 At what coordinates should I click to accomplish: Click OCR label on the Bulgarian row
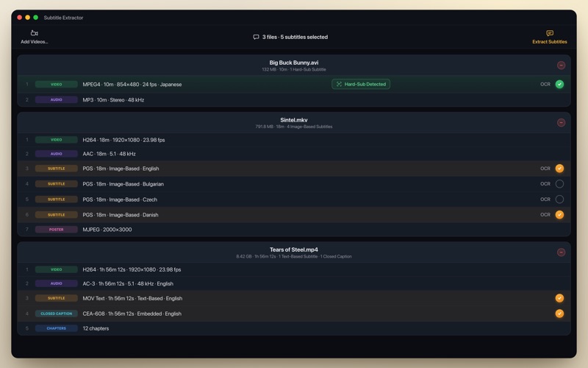tap(545, 183)
